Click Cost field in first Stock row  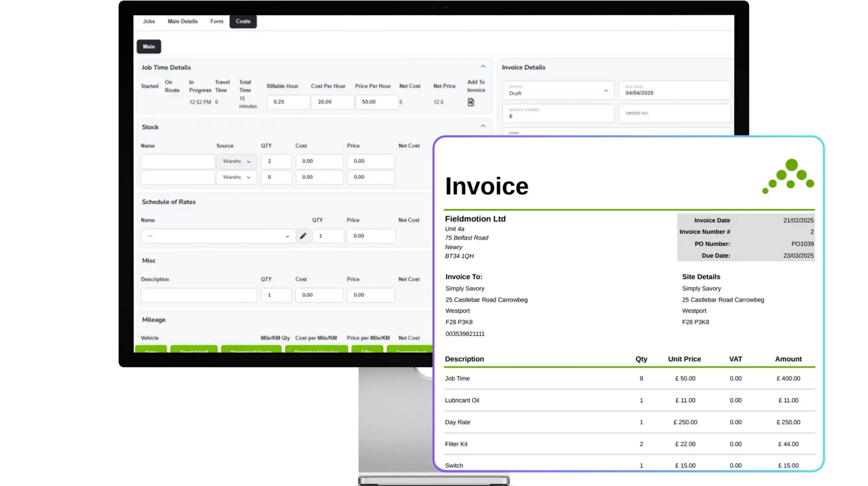pos(319,161)
